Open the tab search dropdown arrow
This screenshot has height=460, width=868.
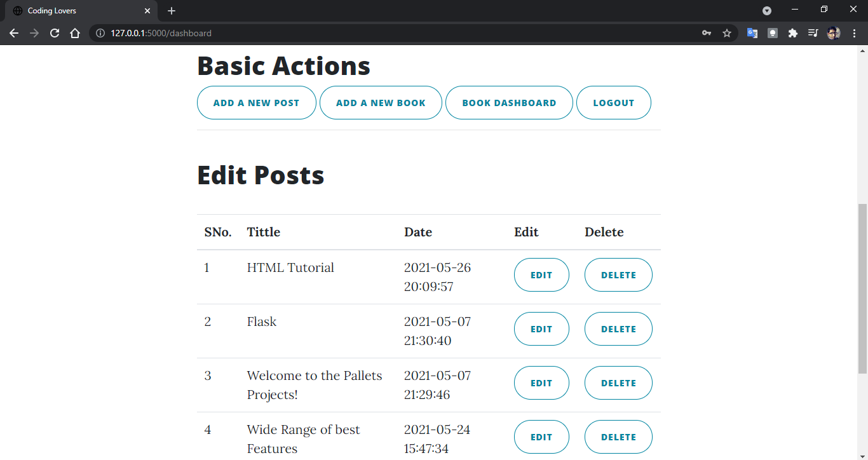(x=767, y=11)
